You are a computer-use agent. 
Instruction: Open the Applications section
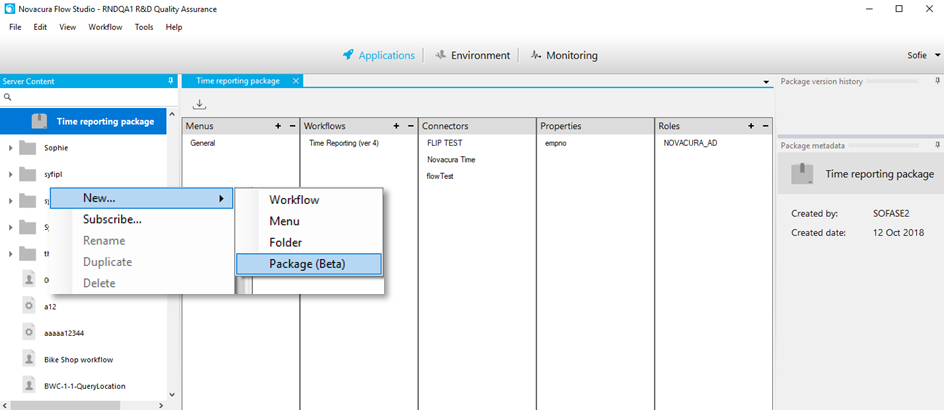tap(379, 55)
